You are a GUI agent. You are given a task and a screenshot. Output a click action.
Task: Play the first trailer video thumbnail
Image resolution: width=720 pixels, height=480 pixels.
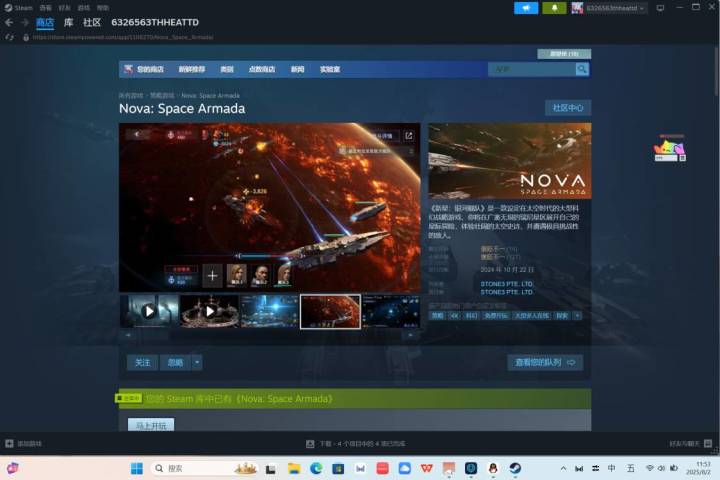click(x=149, y=311)
